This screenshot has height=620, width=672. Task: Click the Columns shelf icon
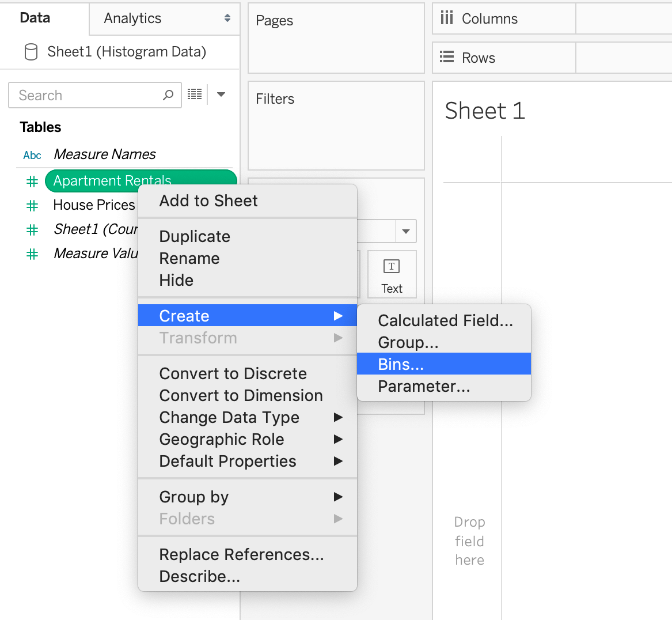[447, 18]
